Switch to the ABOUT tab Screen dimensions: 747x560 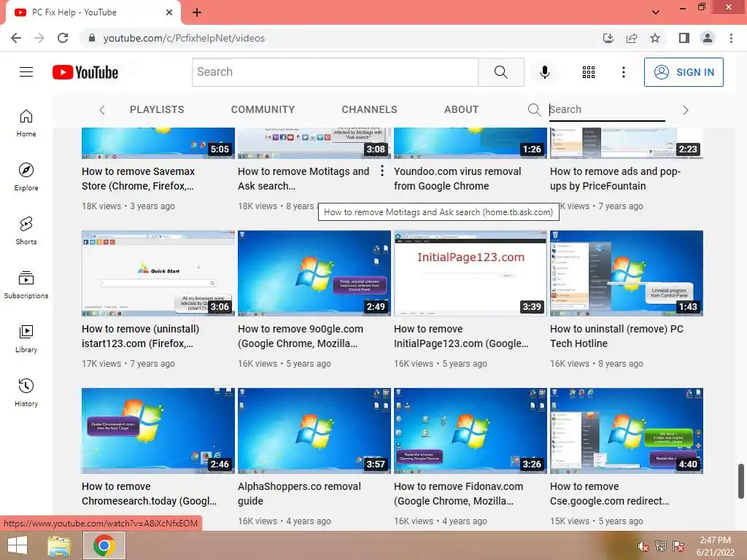(461, 109)
